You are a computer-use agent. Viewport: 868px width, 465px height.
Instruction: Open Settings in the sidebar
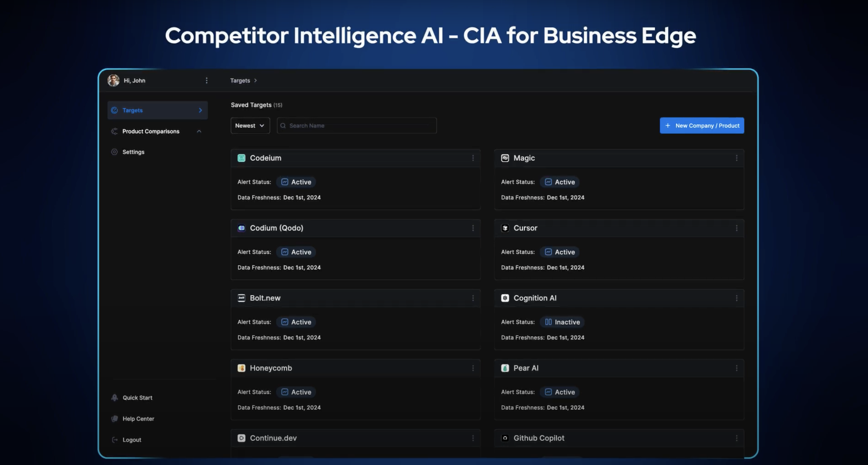(x=133, y=152)
